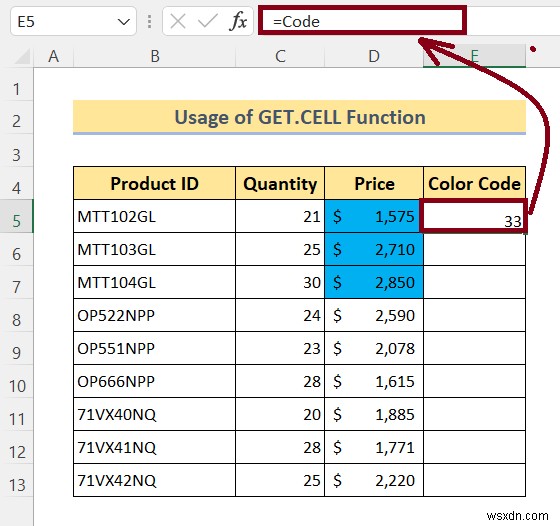The width and height of the screenshot is (560, 526).
Task: Select quantity cell 24 for OP522NPP
Action: pos(280,315)
